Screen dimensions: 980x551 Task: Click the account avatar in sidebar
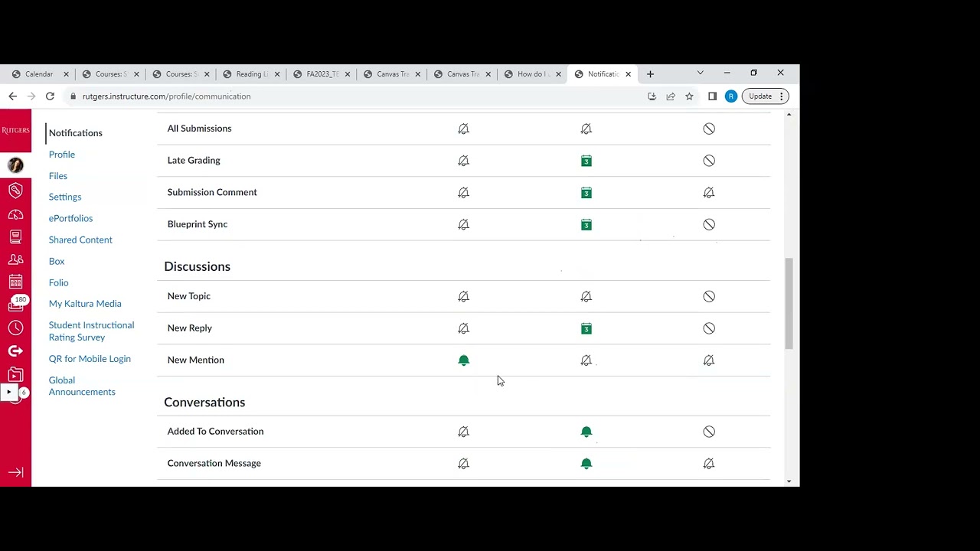(x=15, y=165)
